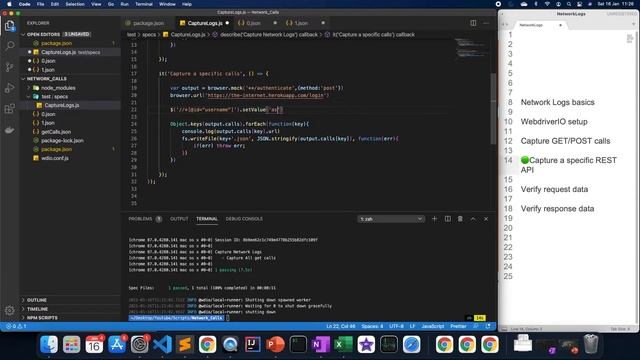Open the editor More Actions menu

[486, 23]
